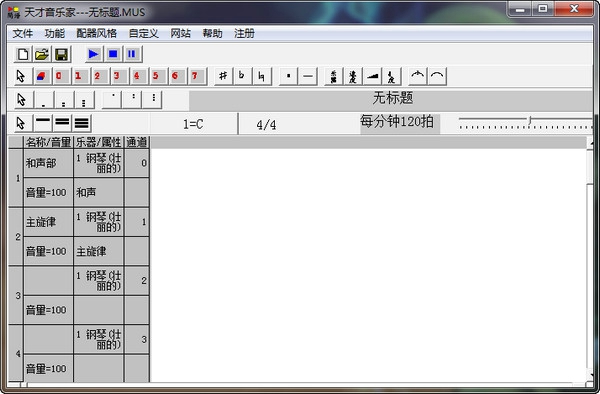
Task: Click the first ornament icon after the dash
Action: tap(334, 76)
